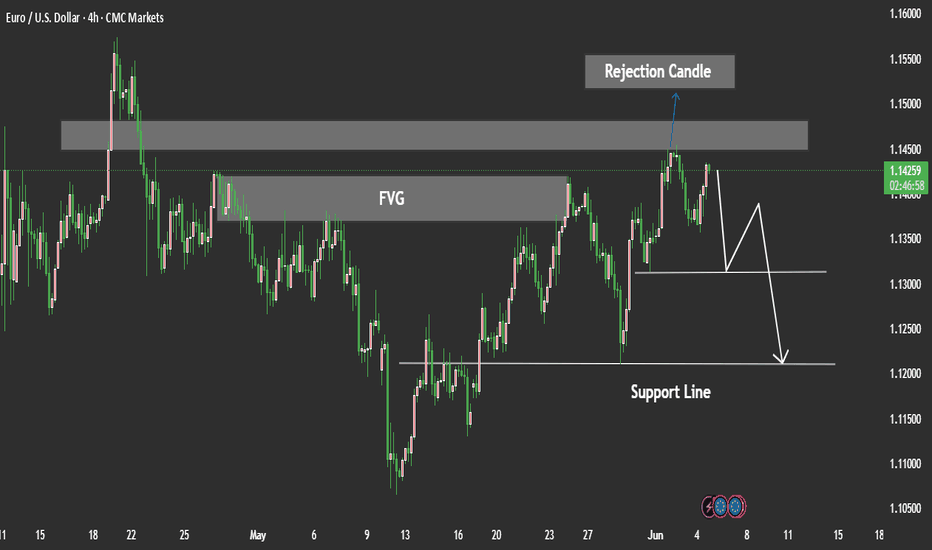Click the Support Line text annotation

point(670,392)
